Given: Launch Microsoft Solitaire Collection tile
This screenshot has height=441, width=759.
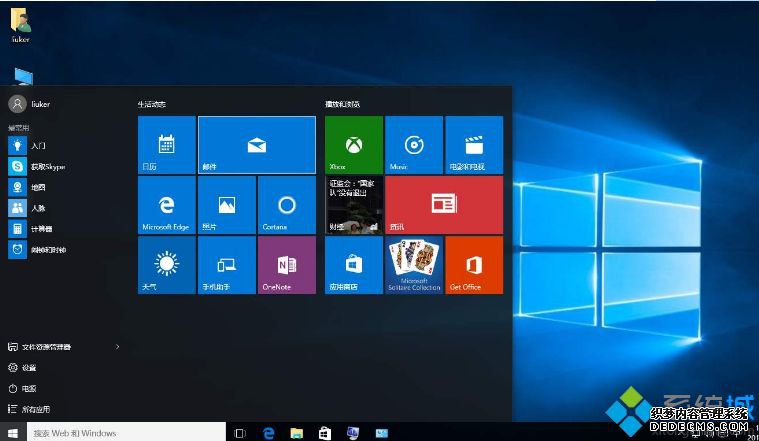Looking at the screenshot, I should [414, 265].
